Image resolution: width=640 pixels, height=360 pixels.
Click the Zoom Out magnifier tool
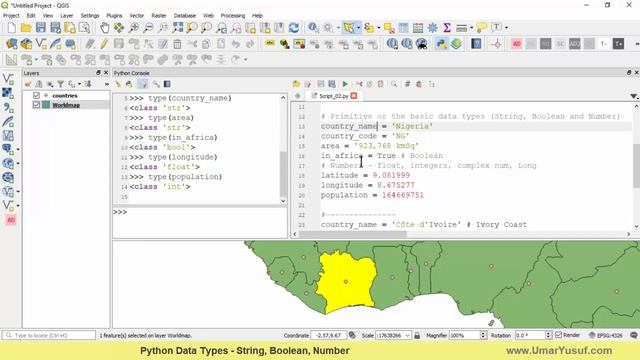point(148,28)
